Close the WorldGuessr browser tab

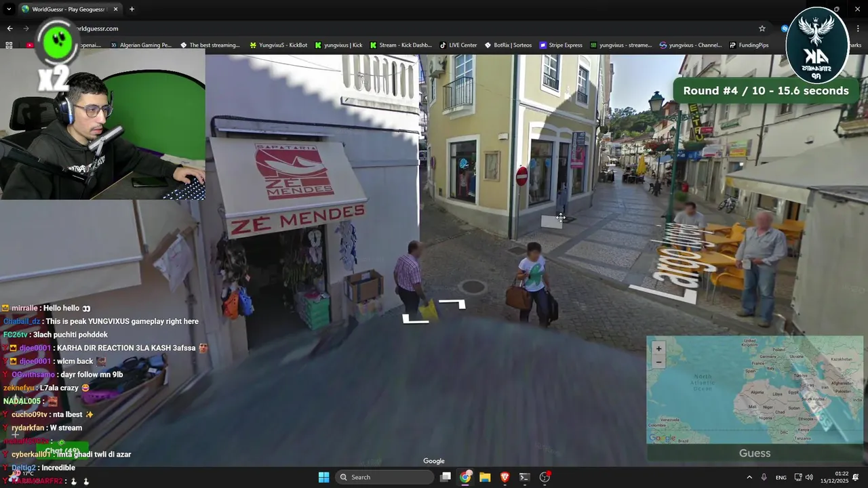115,9
